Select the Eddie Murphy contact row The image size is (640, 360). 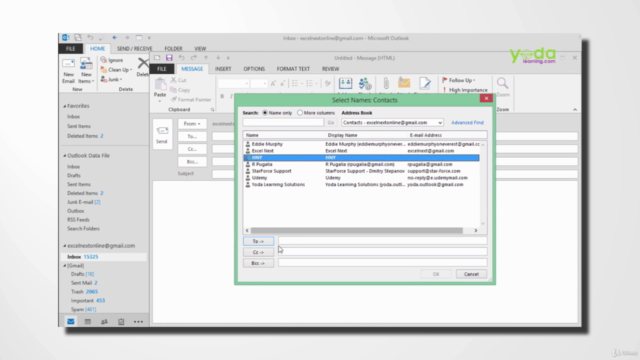(x=362, y=144)
